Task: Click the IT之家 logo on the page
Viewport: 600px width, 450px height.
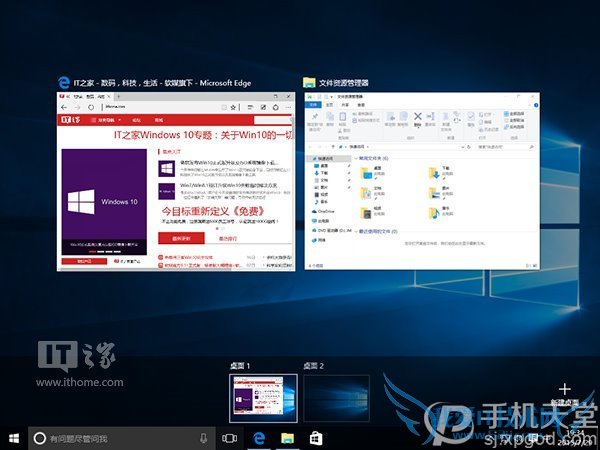Action: pyautogui.click(x=71, y=120)
